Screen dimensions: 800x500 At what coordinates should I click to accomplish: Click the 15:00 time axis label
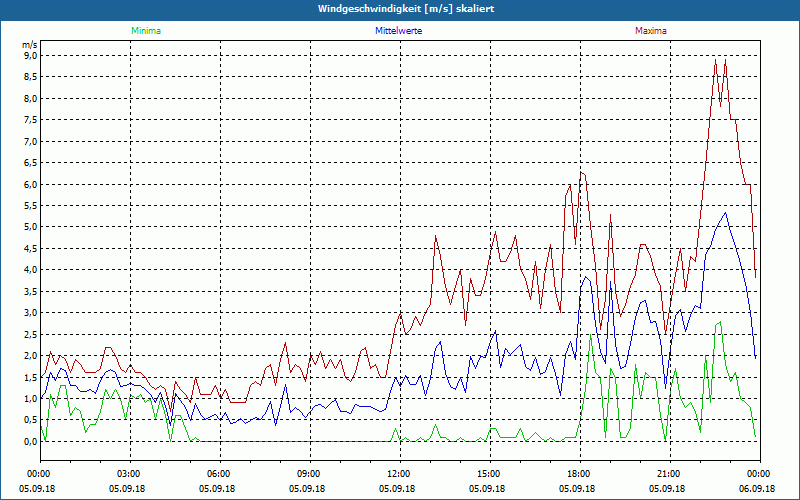click(490, 474)
